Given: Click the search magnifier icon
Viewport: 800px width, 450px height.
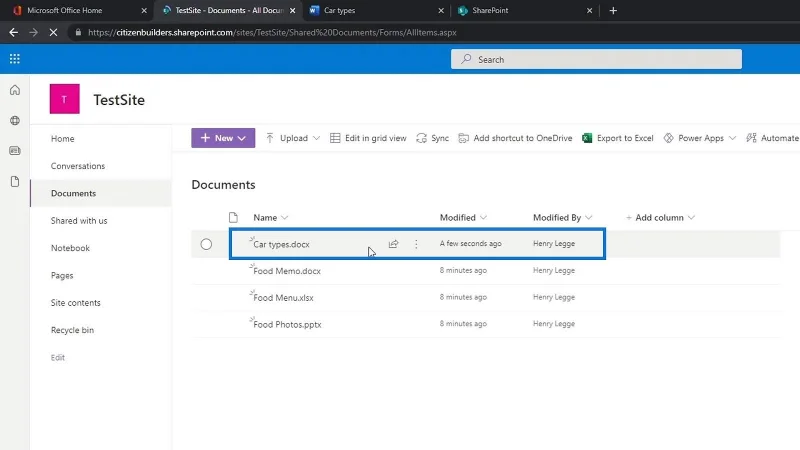Looking at the screenshot, I should pyautogui.click(x=466, y=59).
